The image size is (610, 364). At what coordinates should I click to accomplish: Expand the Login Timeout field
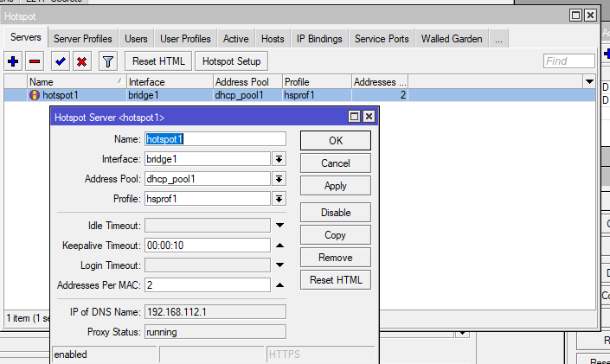tap(279, 265)
